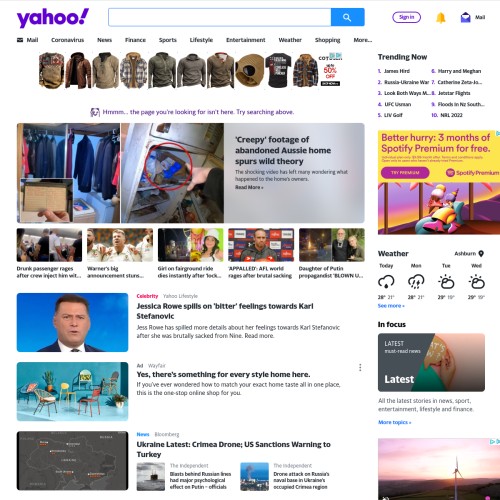Viewport: 500px width, 500px height.
Task: Click the Yahoo logo
Action: point(53,18)
